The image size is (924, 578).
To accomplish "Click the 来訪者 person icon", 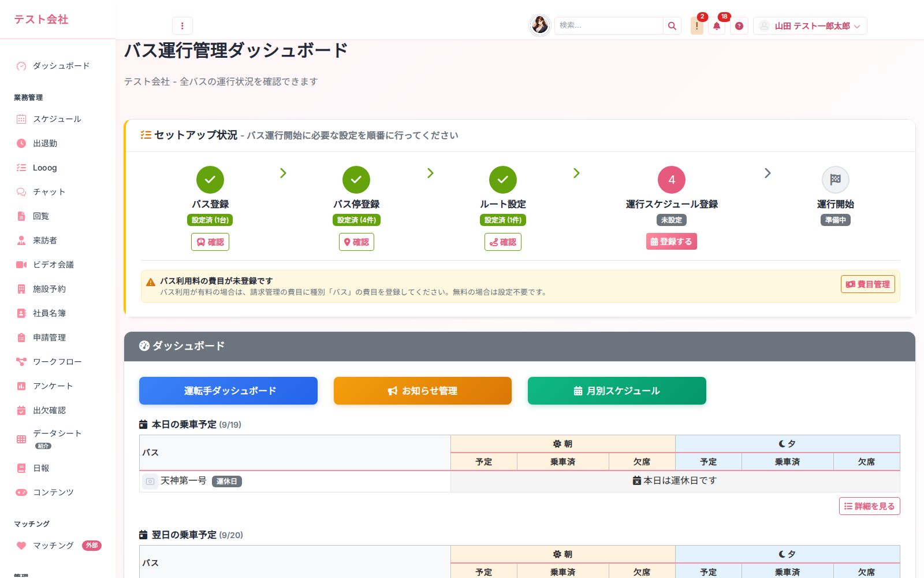I will (x=21, y=240).
